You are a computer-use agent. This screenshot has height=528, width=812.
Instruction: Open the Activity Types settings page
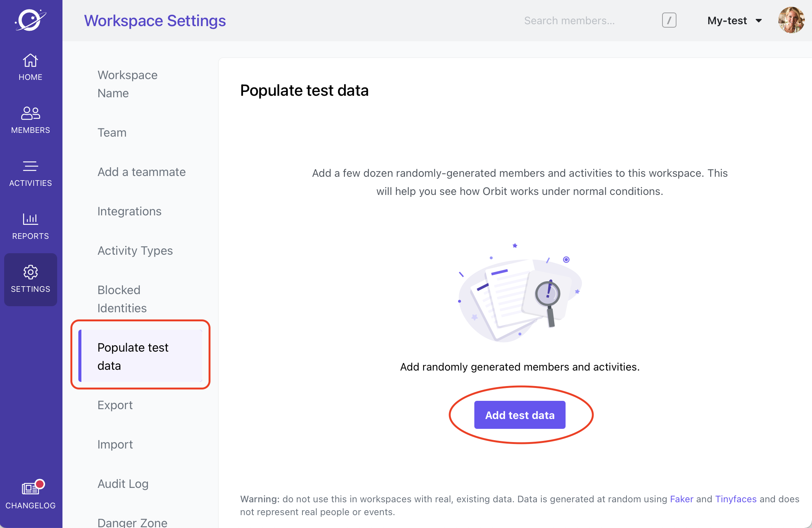[135, 251]
